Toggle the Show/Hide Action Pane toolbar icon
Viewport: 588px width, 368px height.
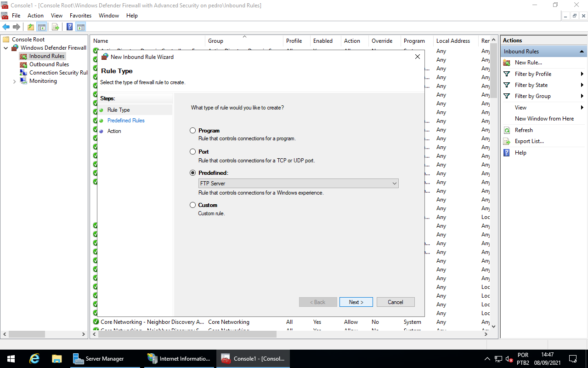click(x=81, y=27)
